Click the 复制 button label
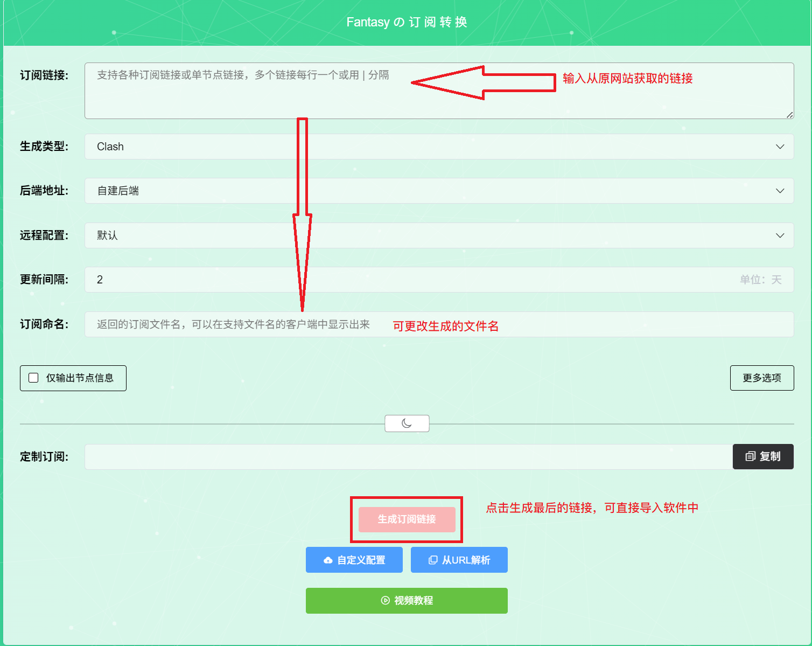Image resolution: width=812 pixels, height=646 pixels. [x=770, y=456]
